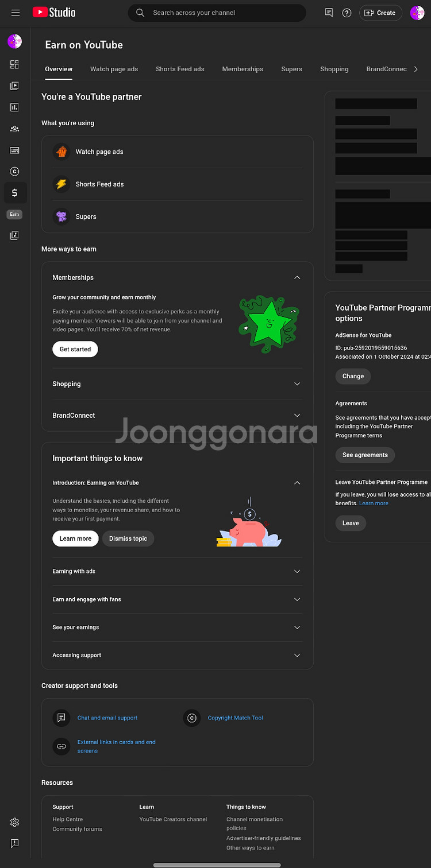
Task: Click Get started for Memberships
Action: (x=75, y=349)
